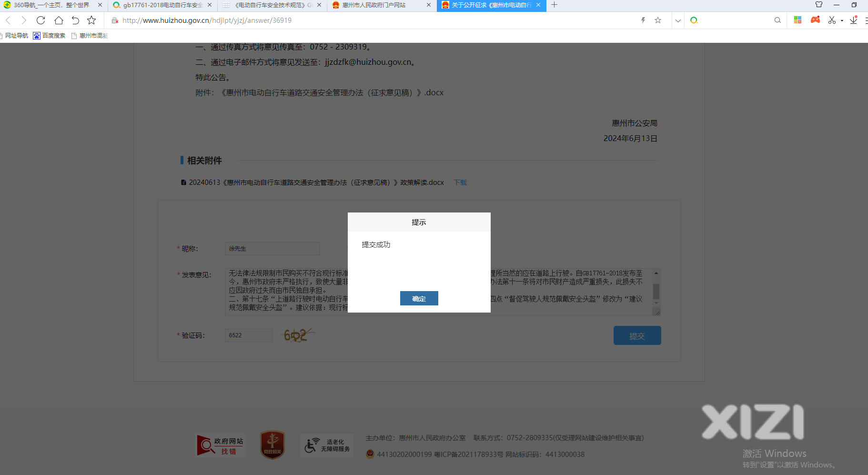Expand the screenshot tool dropdown arrow

[x=842, y=20]
